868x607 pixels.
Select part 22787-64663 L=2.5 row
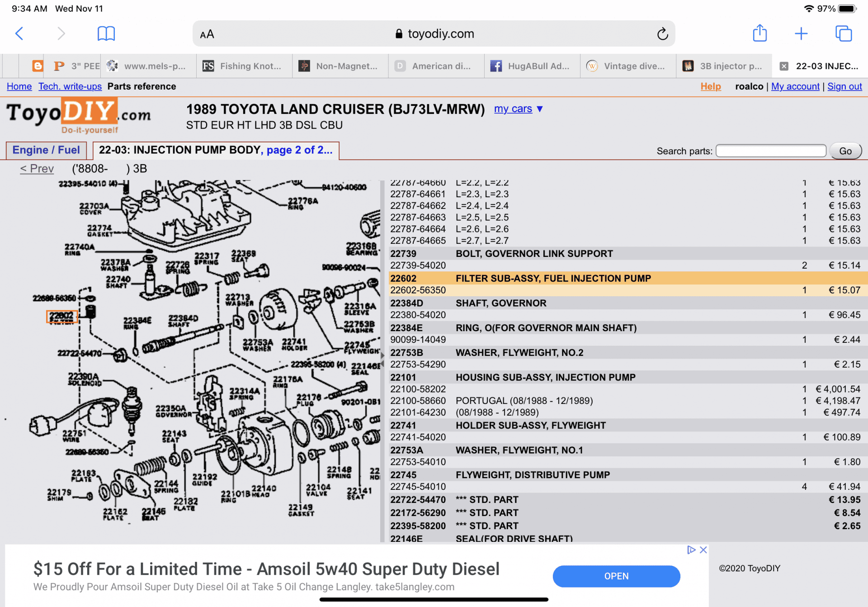point(628,218)
